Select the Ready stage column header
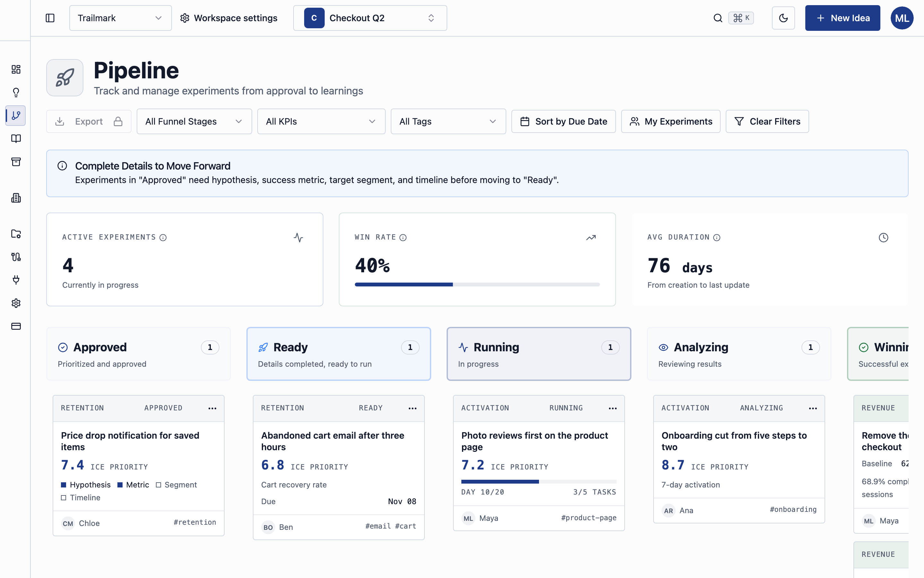Screen dimensions: 924x578 click(x=339, y=354)
